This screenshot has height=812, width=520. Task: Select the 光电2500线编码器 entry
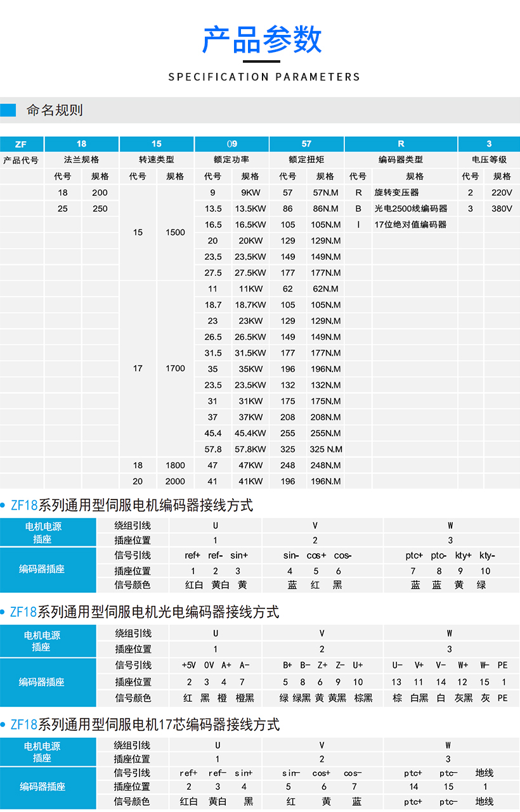coord(410,209)
